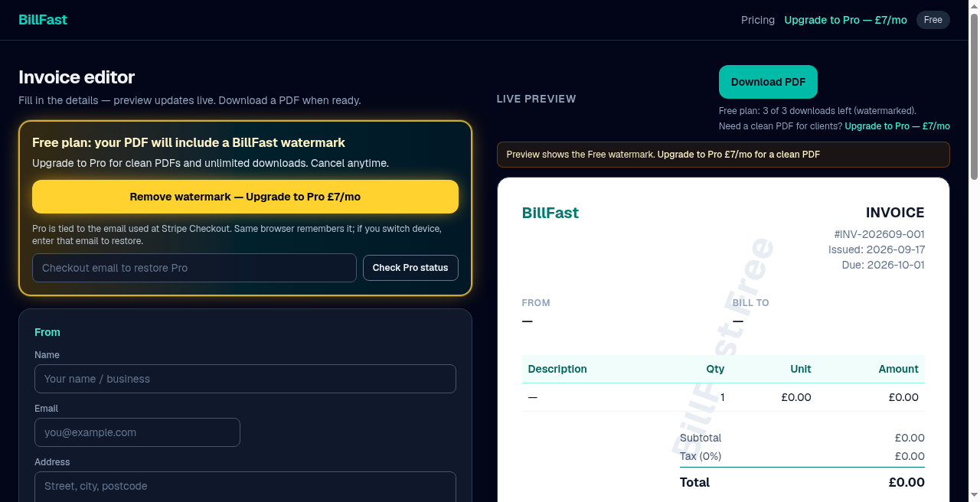
Task: Click the BILL TO label in preview
Action: point(750,303)
